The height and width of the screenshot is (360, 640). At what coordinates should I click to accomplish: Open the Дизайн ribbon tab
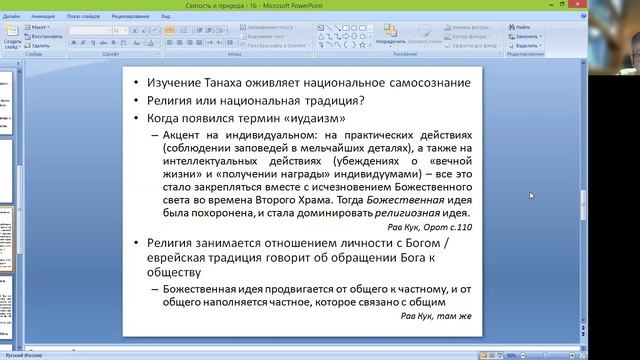click(11, 16)
